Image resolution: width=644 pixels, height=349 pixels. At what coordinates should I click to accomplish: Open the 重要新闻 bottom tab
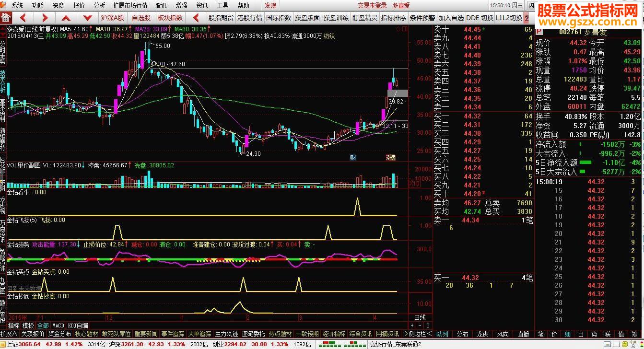click(146, 334)
